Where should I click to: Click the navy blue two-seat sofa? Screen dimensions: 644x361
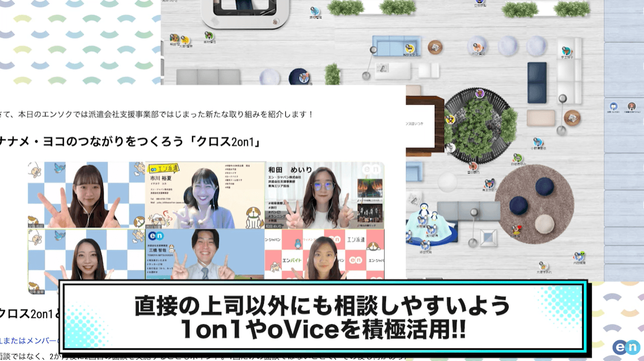point(537,82)
